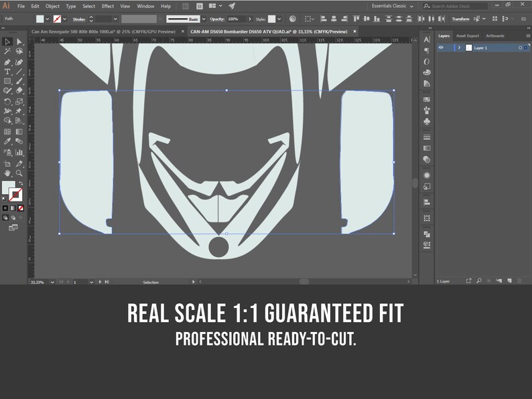
Task: Select the Curvature tool
Action: pos(19,62)
